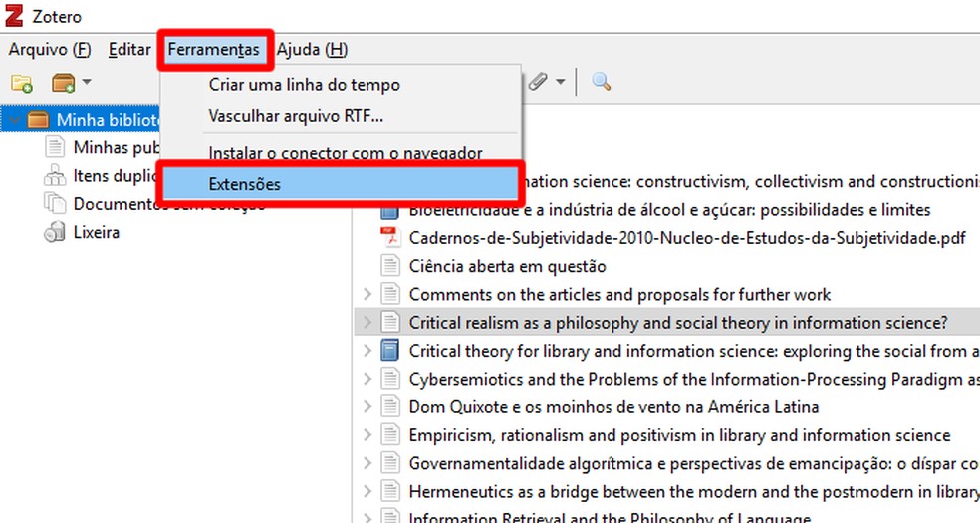Select the Cadernos-de-Subjetividade PDF item
980x523 pixels.
pyautogui.click(x=687, y=238)
